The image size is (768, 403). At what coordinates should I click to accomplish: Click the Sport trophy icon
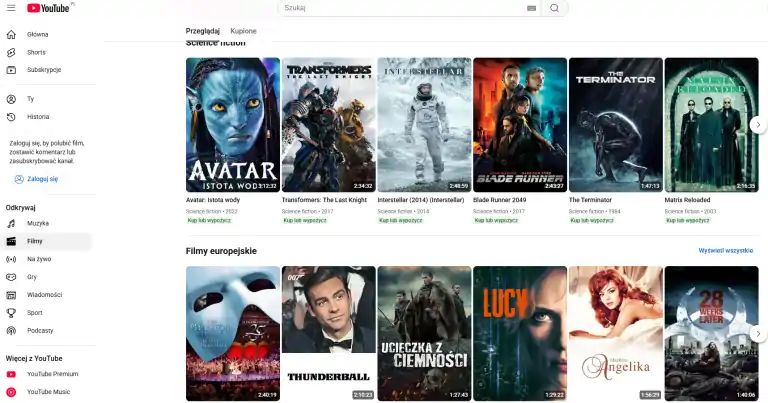11,313
